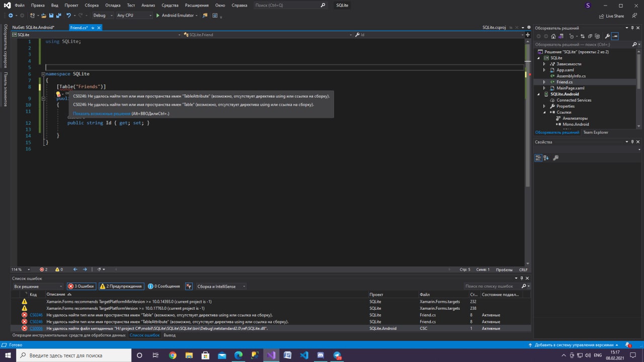
Task: Close the Friend.cs tab
Action: coord(99,28)
